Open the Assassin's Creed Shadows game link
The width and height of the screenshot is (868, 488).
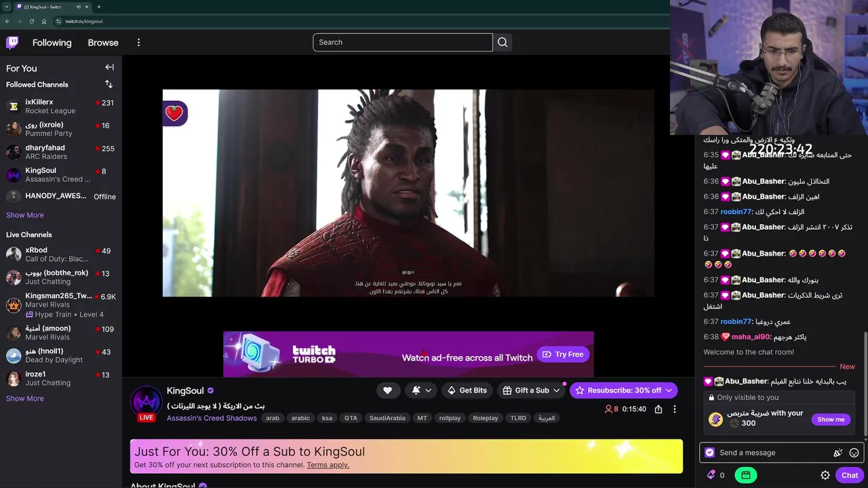pyautogui.click(x=212, y=418)
